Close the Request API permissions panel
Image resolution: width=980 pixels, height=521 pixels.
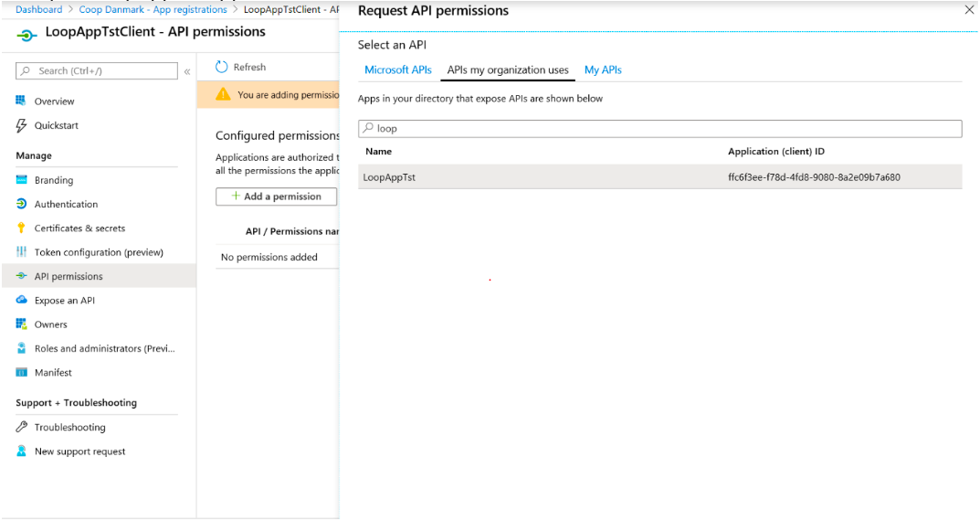(969, 10)
